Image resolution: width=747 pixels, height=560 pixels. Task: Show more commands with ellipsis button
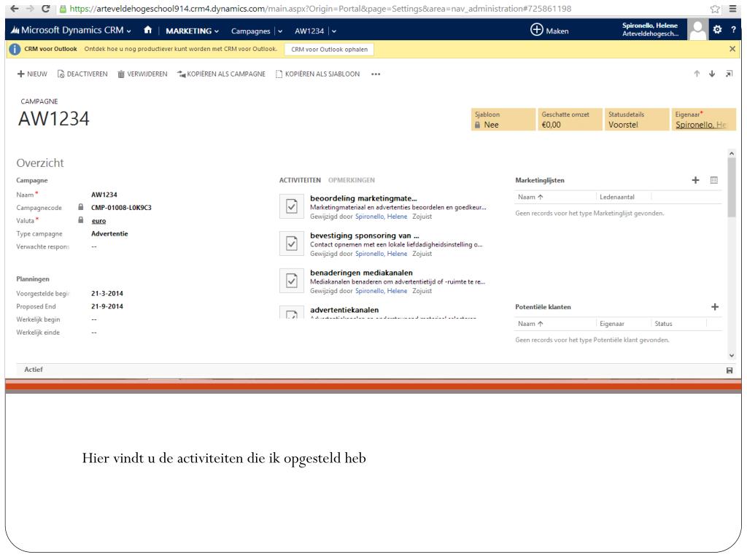[x=376, y=74]
